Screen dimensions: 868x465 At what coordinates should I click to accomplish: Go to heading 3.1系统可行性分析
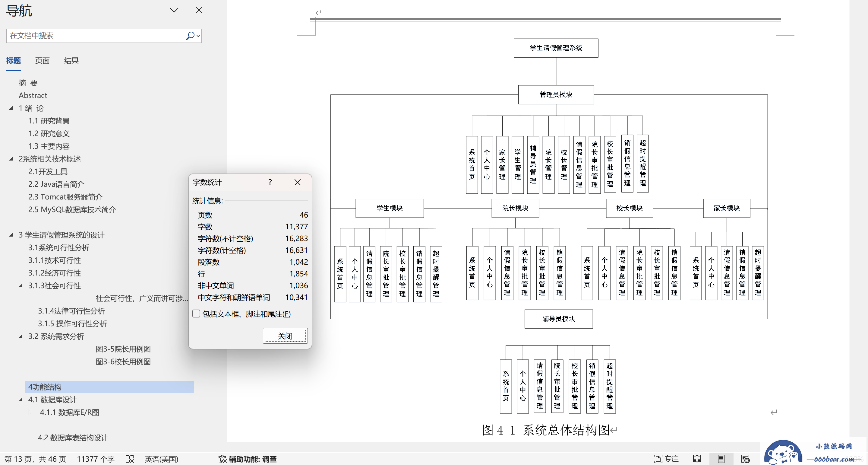pos(58,247)
